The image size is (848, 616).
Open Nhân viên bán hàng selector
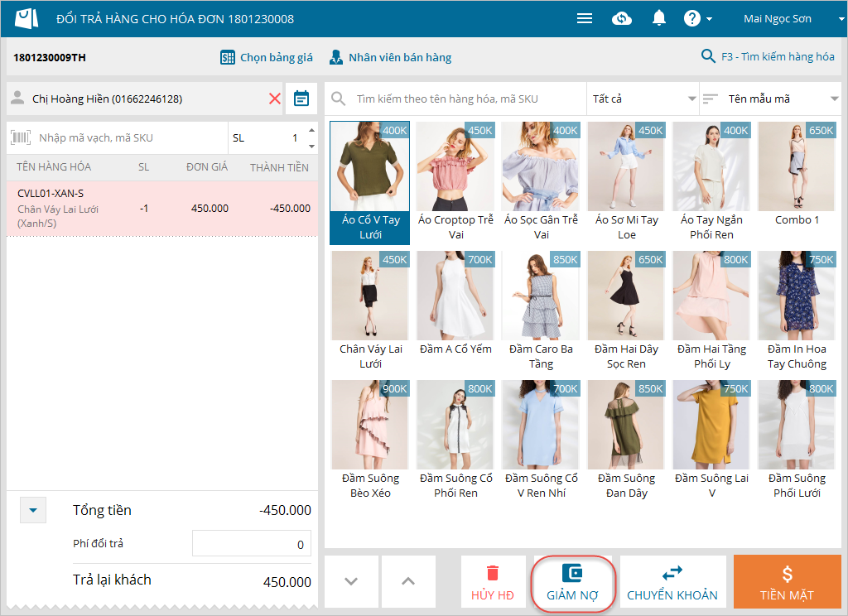click(x=390, y=57)
